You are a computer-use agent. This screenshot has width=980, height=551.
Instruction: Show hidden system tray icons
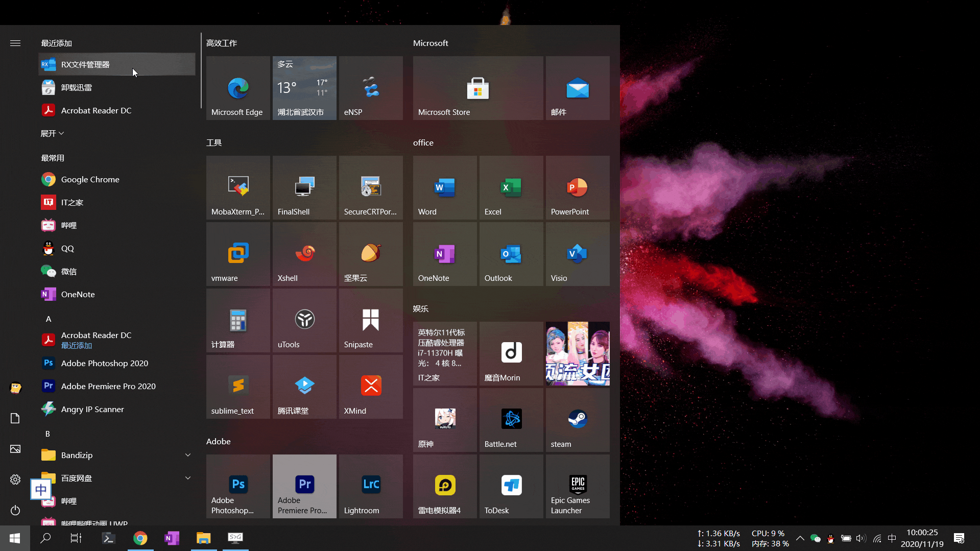[x=800, y=538]
